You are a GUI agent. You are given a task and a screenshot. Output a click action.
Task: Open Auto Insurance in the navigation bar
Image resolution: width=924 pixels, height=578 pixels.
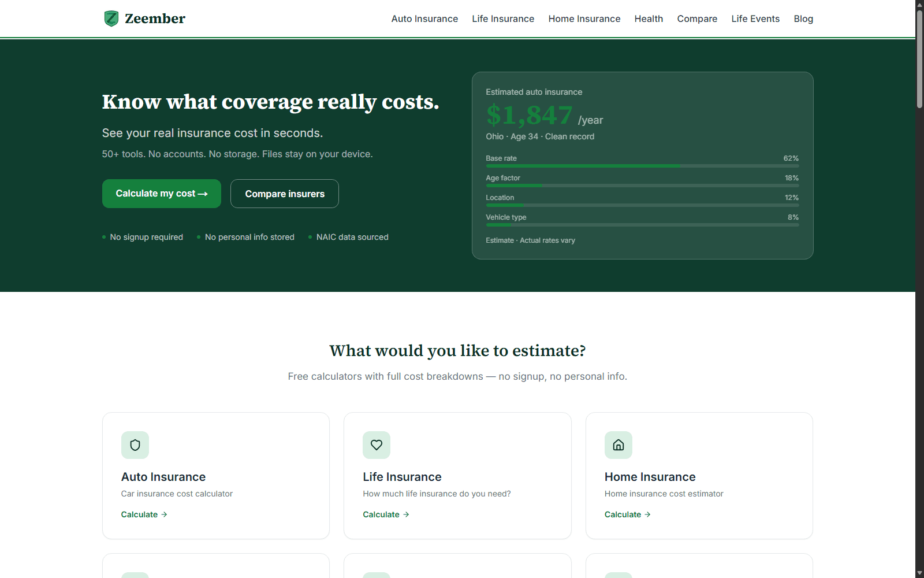(424, 18)
